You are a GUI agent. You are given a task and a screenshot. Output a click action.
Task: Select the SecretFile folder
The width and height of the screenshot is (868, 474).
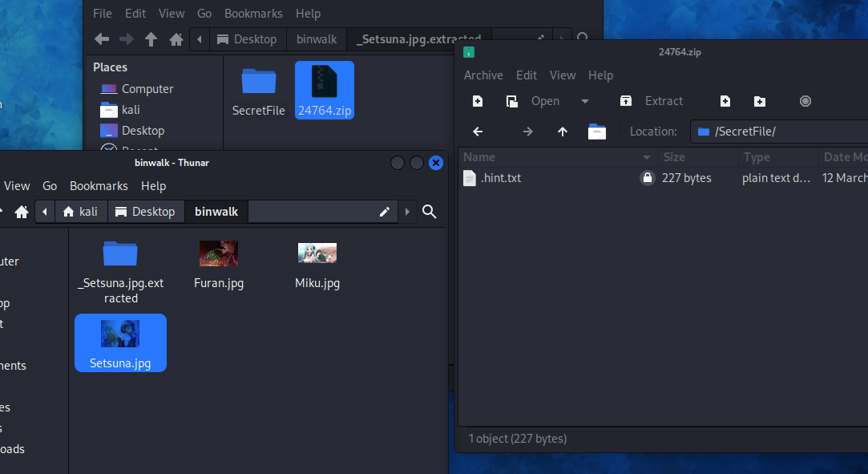tap(259, 91)
